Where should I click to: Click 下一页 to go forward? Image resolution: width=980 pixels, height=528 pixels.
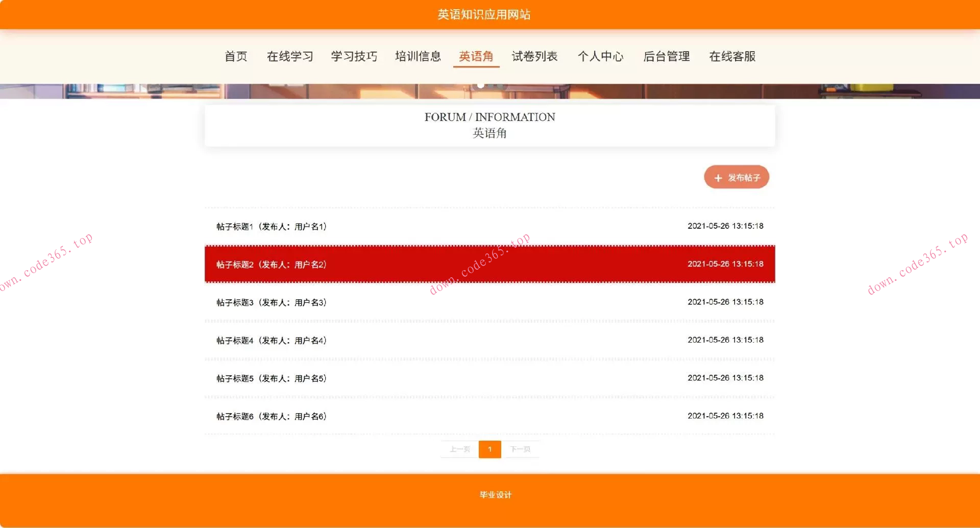pos(521,449)
